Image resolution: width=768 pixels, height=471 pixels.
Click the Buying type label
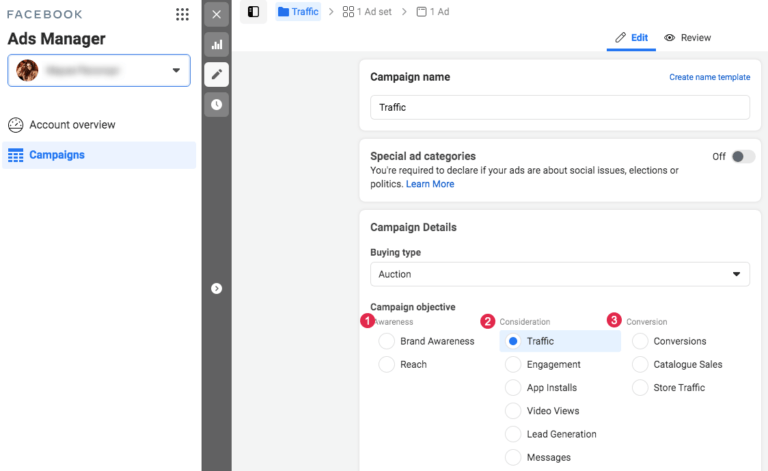tap(395, 253)
